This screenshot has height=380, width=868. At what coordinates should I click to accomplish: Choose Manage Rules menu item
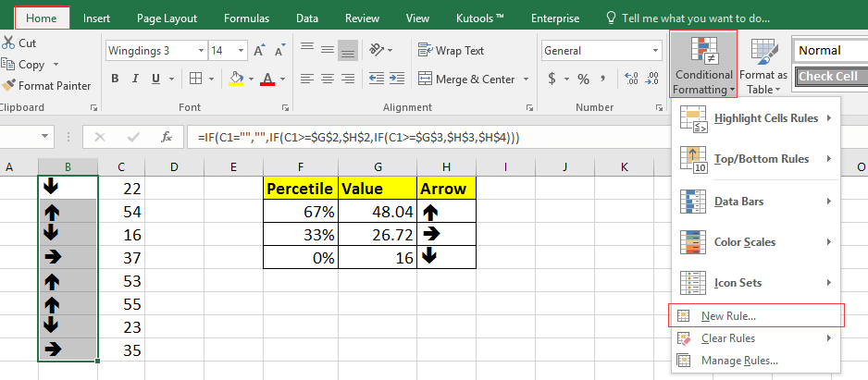coord(757,361)
